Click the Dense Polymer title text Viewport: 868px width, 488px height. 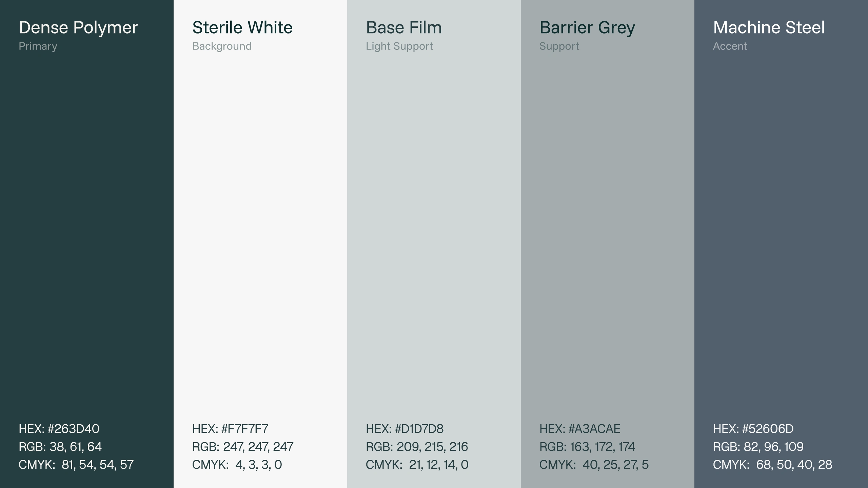coord(78,28)
